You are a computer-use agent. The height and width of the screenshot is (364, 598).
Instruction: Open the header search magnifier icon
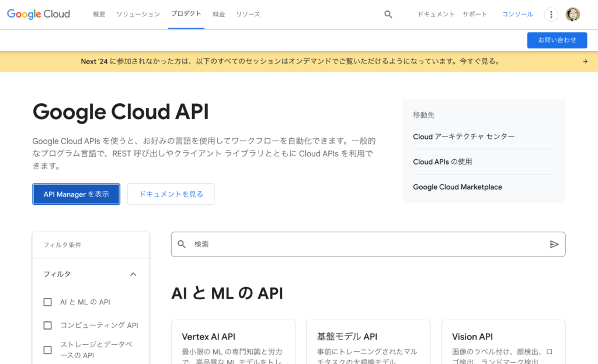[388, 15]
